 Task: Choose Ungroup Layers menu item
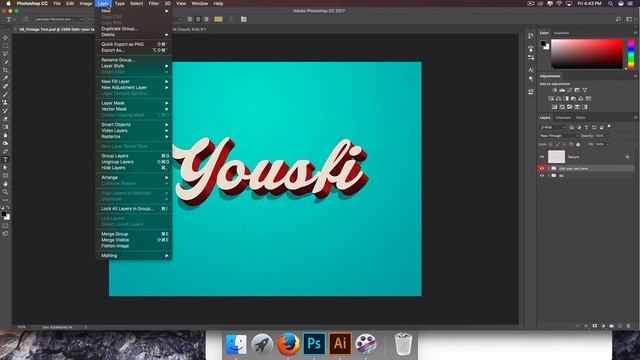(x=134, y=162)
